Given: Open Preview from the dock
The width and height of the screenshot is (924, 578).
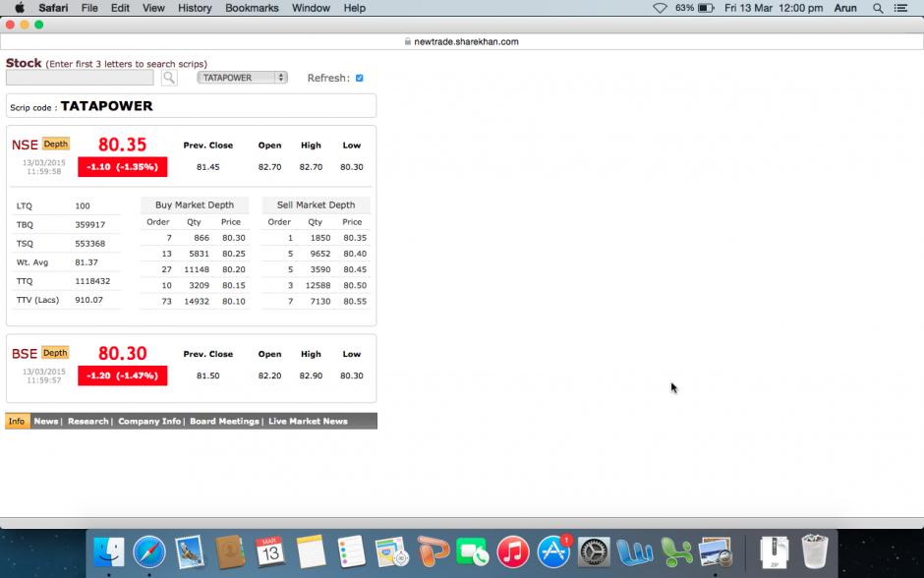Looking at the screenshot, I should point(716,552).
